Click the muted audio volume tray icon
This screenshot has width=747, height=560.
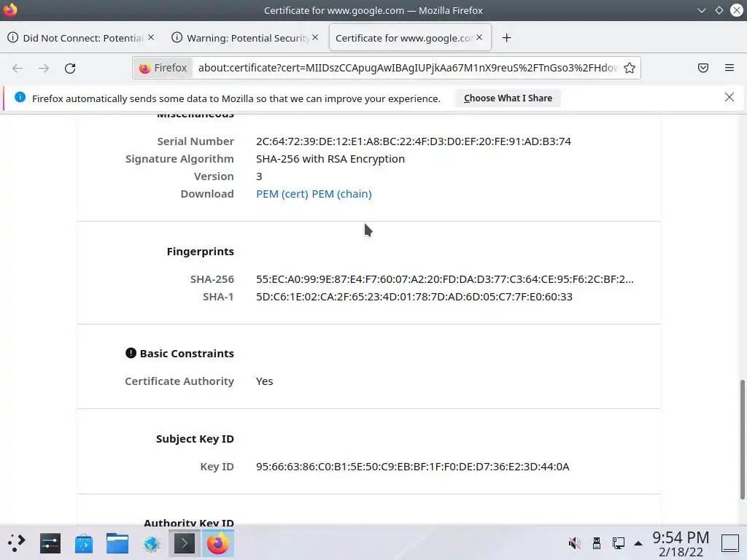pyautogui.click(x=575, y=543)
